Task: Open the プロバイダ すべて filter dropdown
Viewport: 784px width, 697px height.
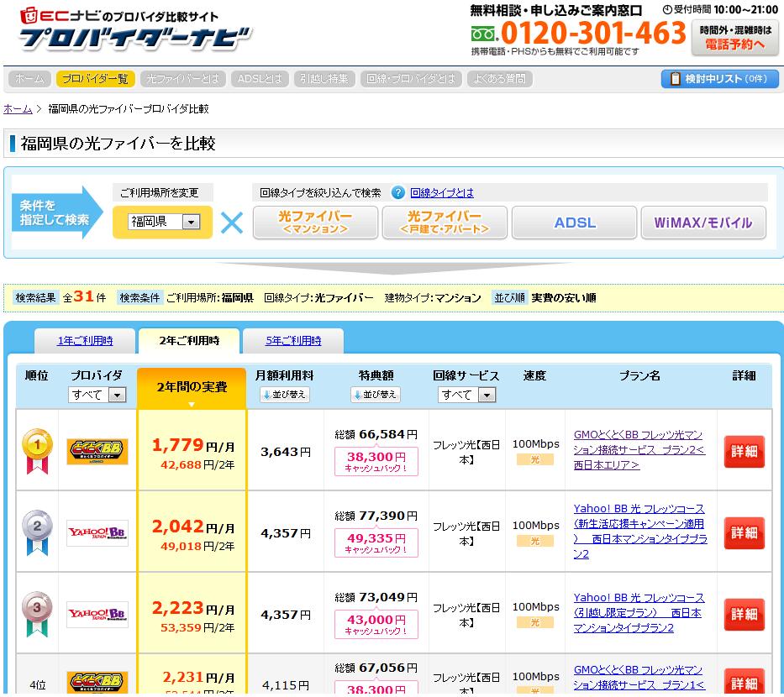Action: (97, 395)
